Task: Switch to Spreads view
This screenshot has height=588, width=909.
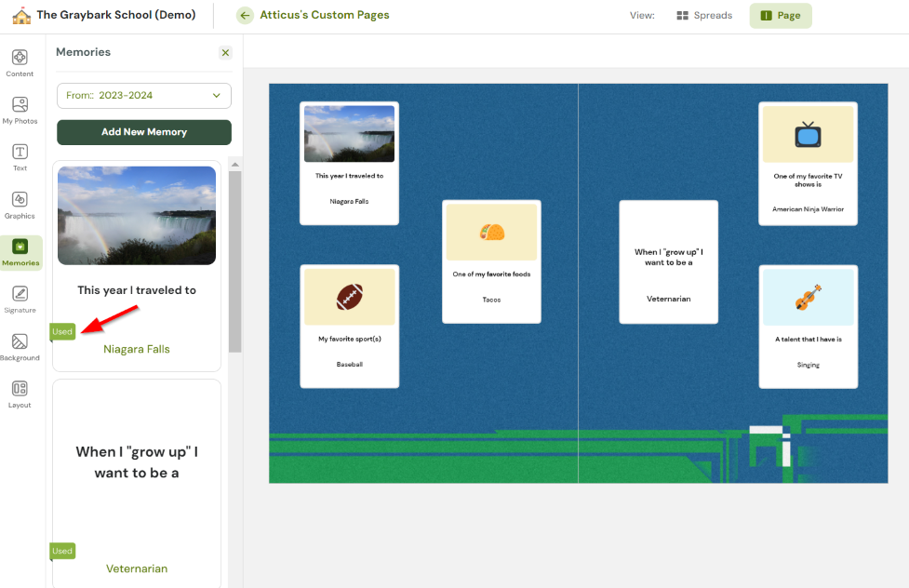Action: coord(703,15)
